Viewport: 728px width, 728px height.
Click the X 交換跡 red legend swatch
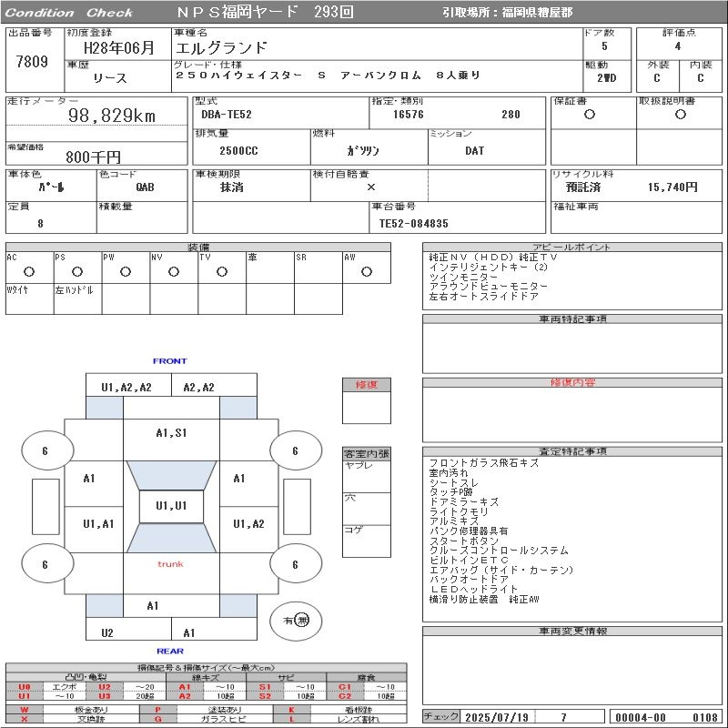point(25,719)
